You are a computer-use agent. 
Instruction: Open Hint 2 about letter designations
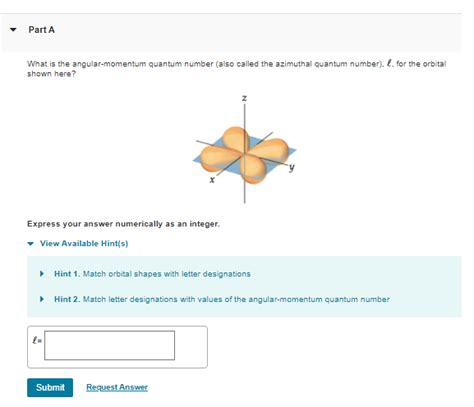[222, 299]
